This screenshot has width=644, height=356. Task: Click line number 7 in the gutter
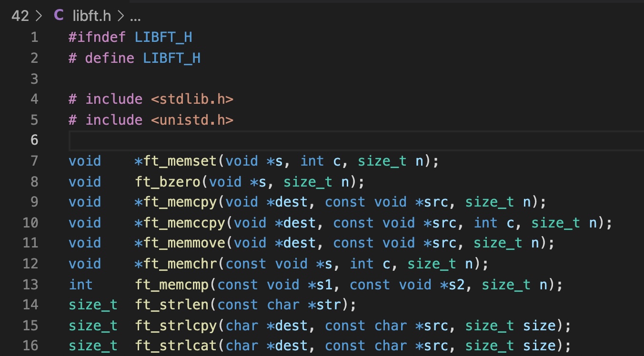coord(34,161)
